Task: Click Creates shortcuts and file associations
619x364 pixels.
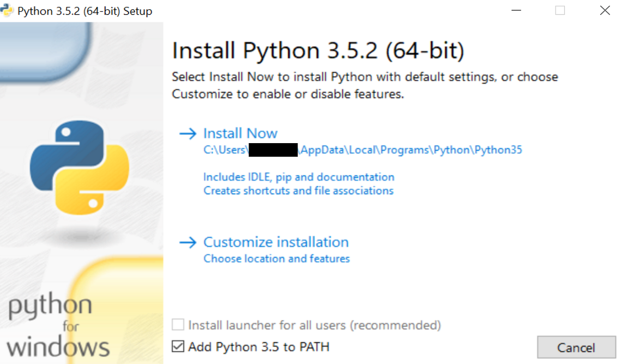Action: (298, 191)
